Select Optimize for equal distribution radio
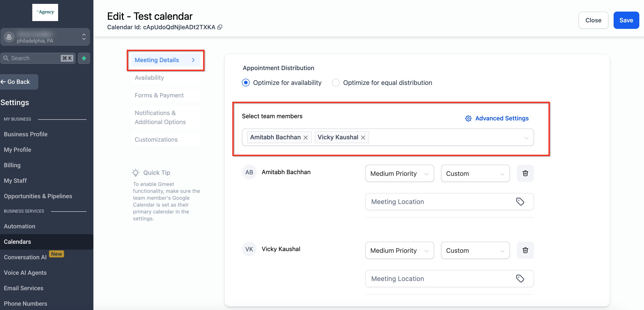Viewport: 644px width, 310px height. [336, 83]
